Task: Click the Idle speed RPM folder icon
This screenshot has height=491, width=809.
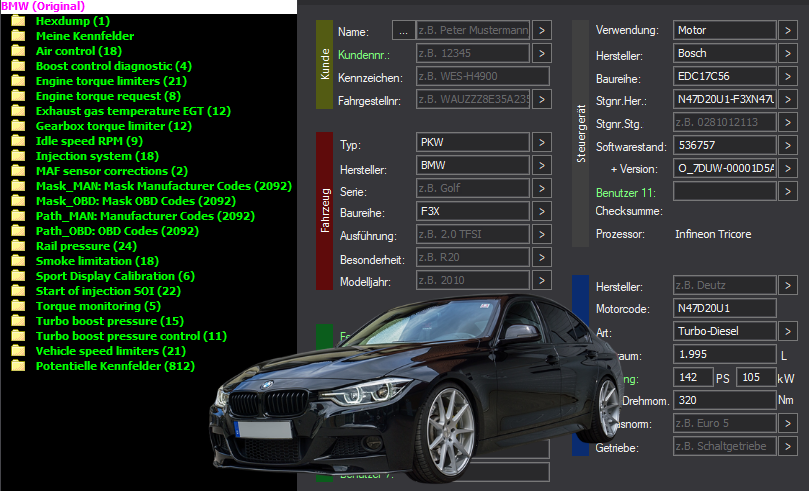Action: 18,141
